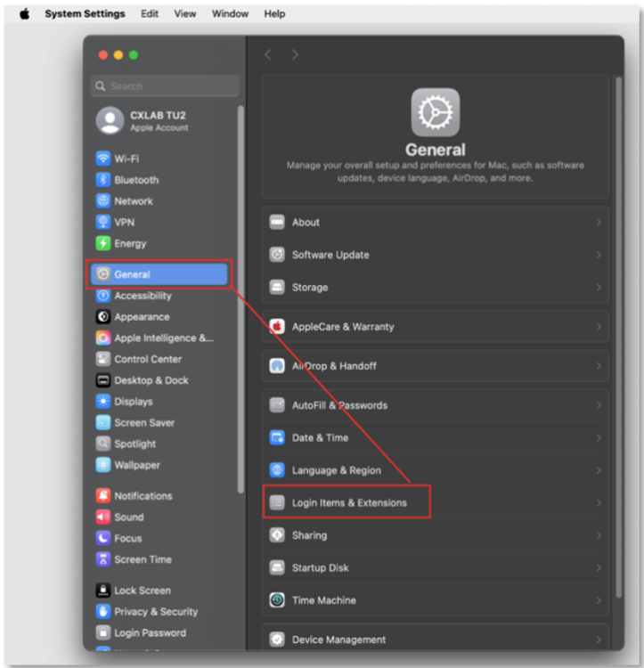Expand the Storage row chevron
644x668 pixels.
[599, 288]
